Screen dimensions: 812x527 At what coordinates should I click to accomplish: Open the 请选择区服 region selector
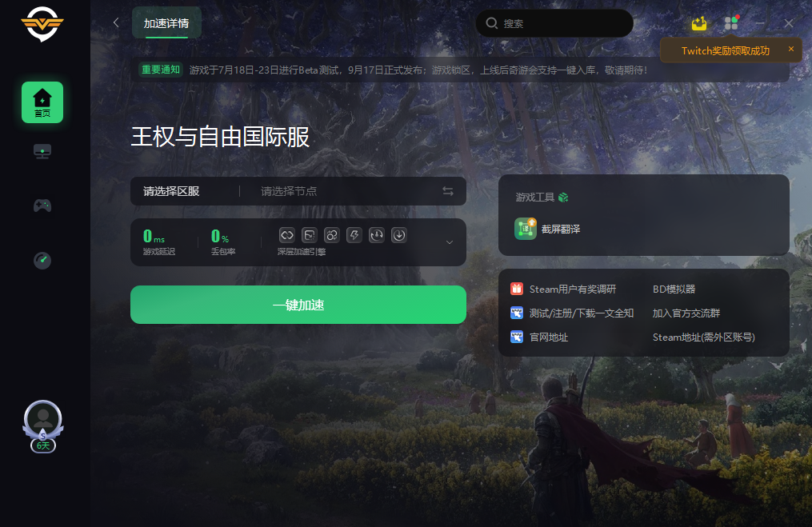[x=171, y=191]
